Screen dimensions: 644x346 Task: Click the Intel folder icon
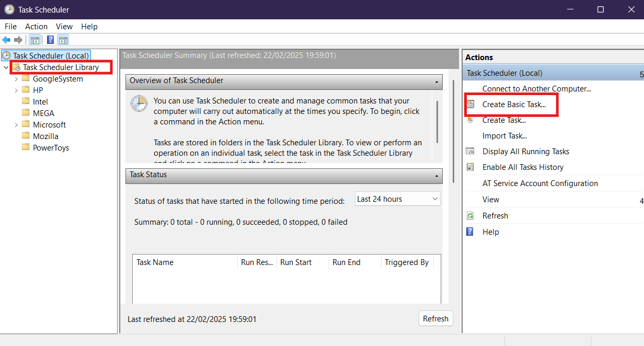pos(26,102)
